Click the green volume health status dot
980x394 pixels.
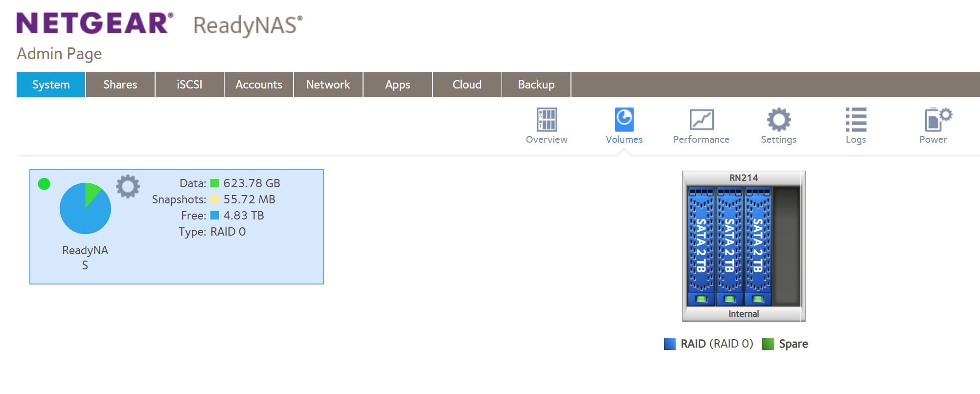pyautogui.click(x=44, y=184)
